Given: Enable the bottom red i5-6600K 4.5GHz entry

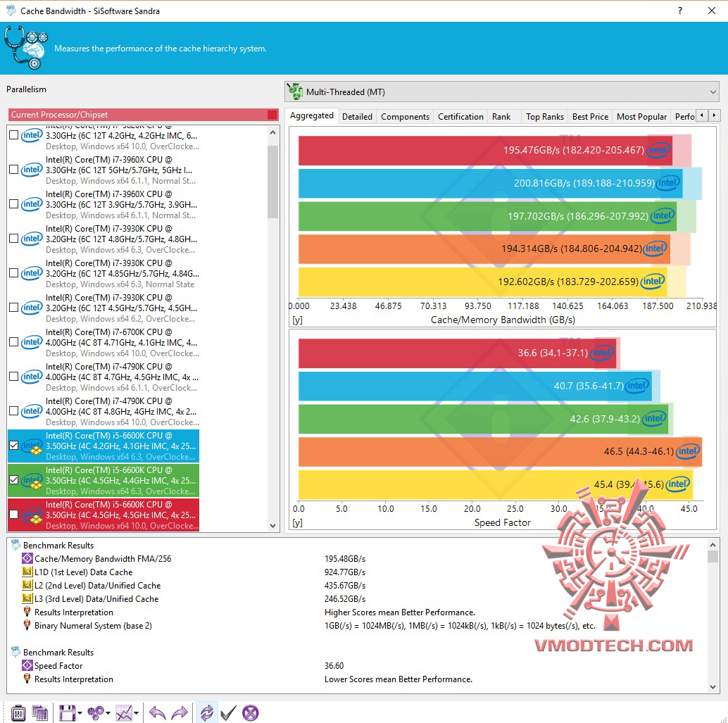Looking at the screenshot, I should (x=13, y=515).
